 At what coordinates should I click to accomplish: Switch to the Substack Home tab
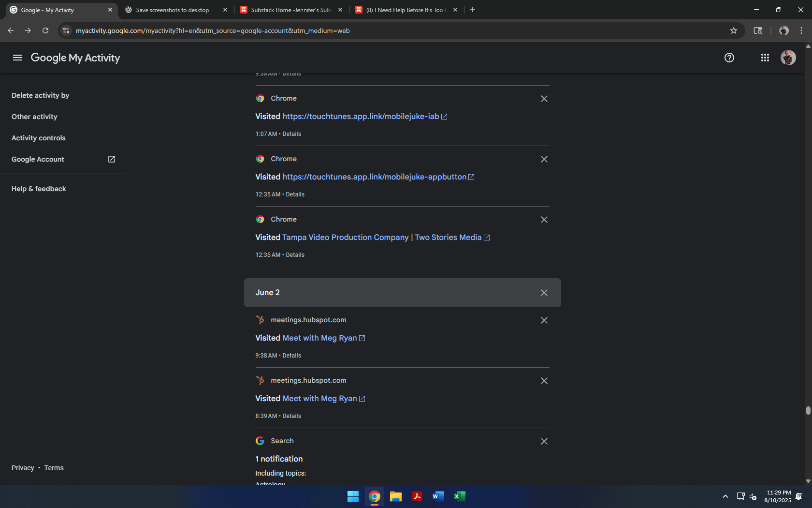click(x=291, y=10)
